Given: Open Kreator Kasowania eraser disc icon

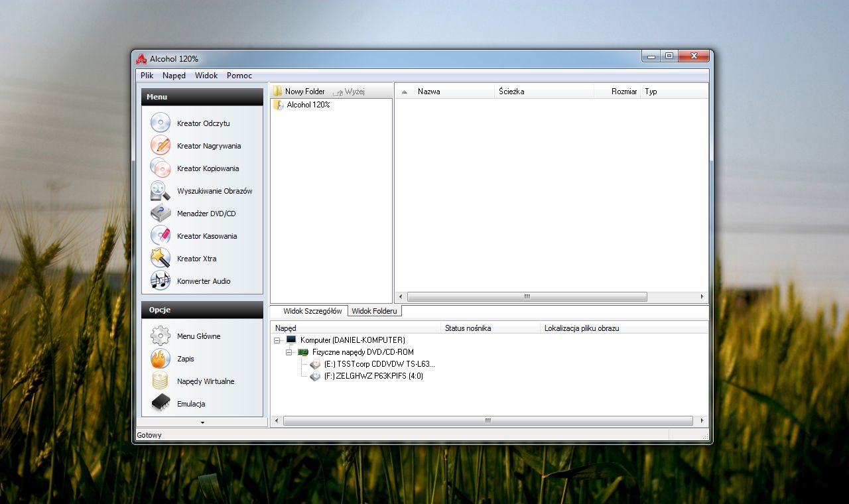Looking at the screenshot, I should 161,236.
